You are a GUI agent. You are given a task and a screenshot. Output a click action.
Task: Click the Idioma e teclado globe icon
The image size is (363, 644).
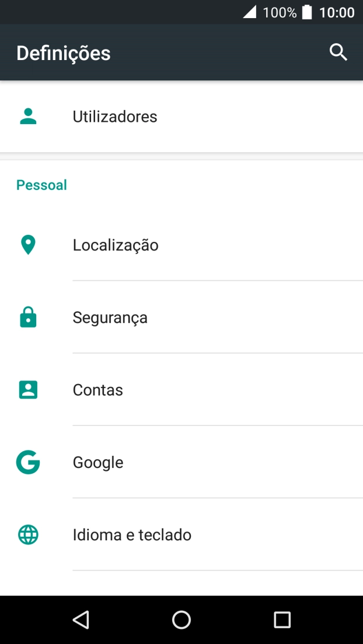pos(28,534)
